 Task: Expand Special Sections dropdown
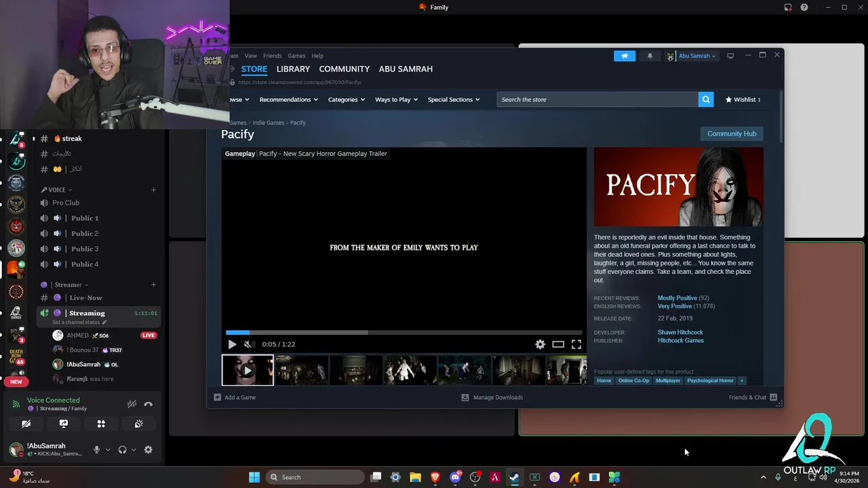point(454,100)
